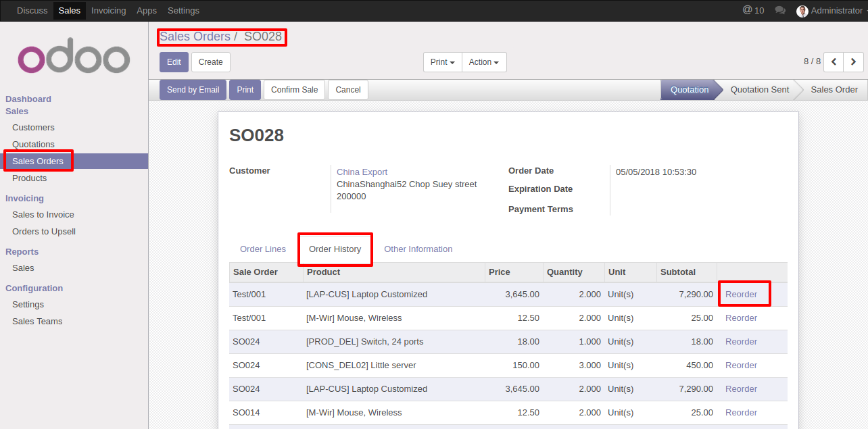Go to next record arrow

(854, 62)
